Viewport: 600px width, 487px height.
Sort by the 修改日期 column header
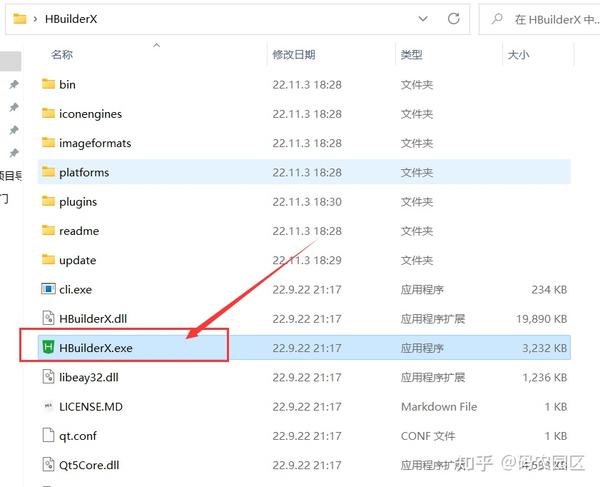293,55
